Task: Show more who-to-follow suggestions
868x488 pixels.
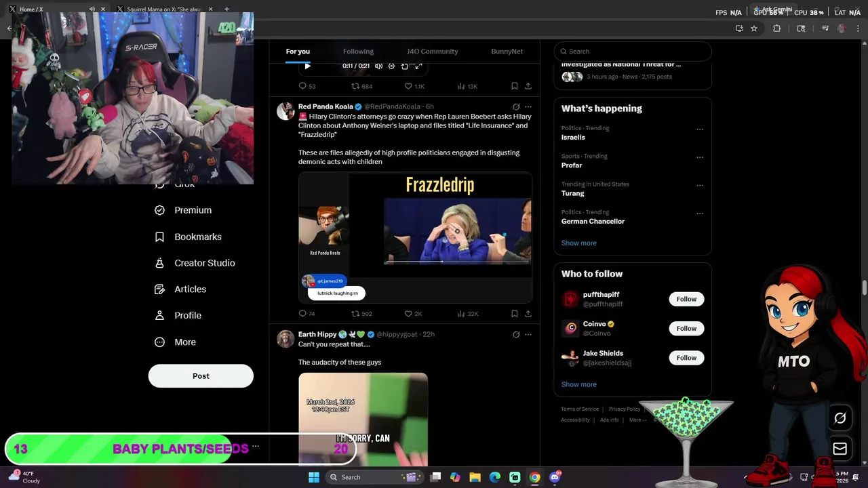Action: coord(579,384)
